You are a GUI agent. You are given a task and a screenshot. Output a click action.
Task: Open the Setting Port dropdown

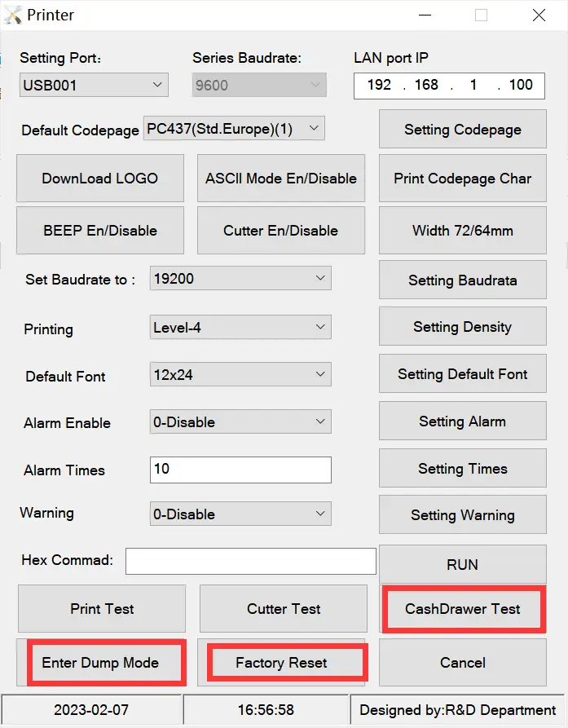pos(94,85)
